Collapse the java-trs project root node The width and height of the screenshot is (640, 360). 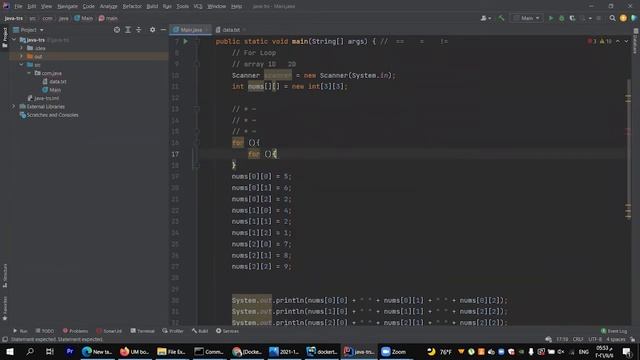(14, 40)
